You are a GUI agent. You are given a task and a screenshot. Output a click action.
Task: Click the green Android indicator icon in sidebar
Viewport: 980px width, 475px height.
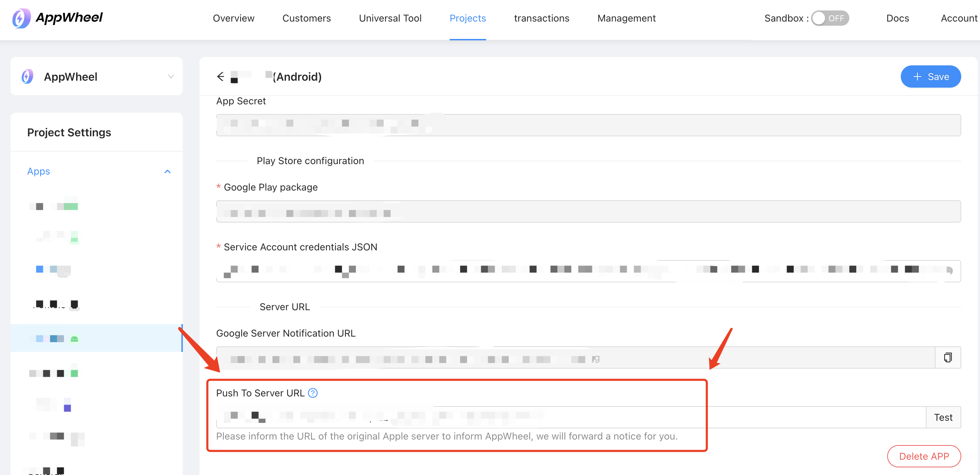(x=75, y=339)
